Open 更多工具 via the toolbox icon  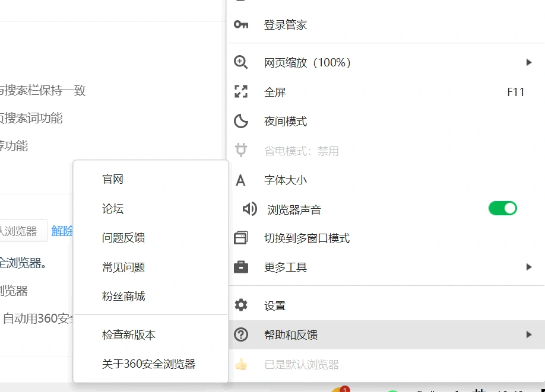point(241,267)
